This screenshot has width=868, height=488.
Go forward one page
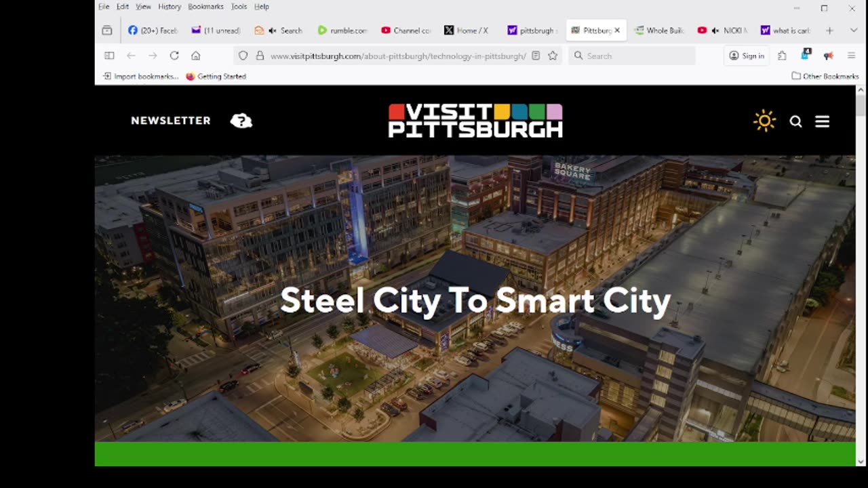(x=153, y=56)
